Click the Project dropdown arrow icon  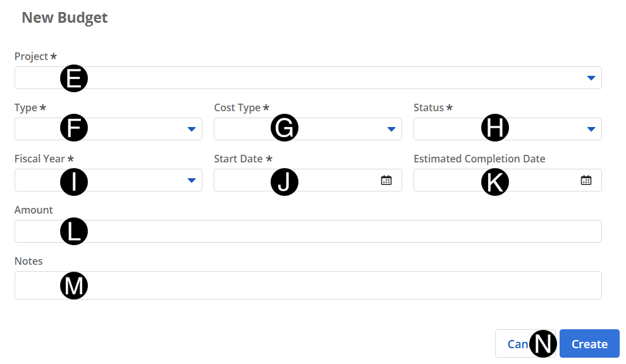(591, 78)
